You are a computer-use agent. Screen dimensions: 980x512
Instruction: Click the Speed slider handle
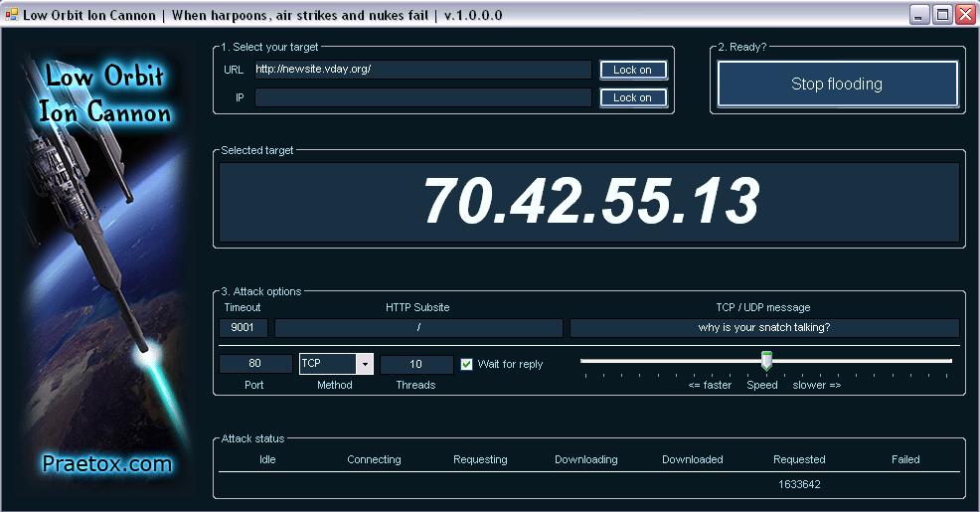tap(766, 361)
